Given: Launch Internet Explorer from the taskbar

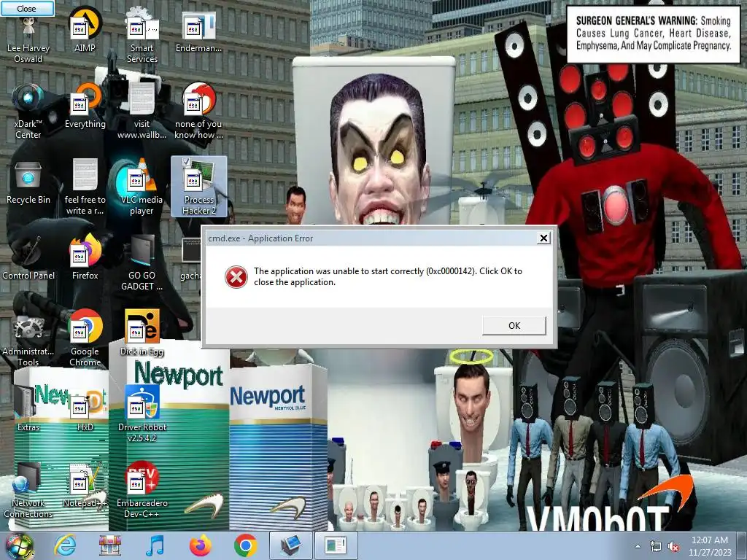Looking at the screenshot, I should click(65, 545).
